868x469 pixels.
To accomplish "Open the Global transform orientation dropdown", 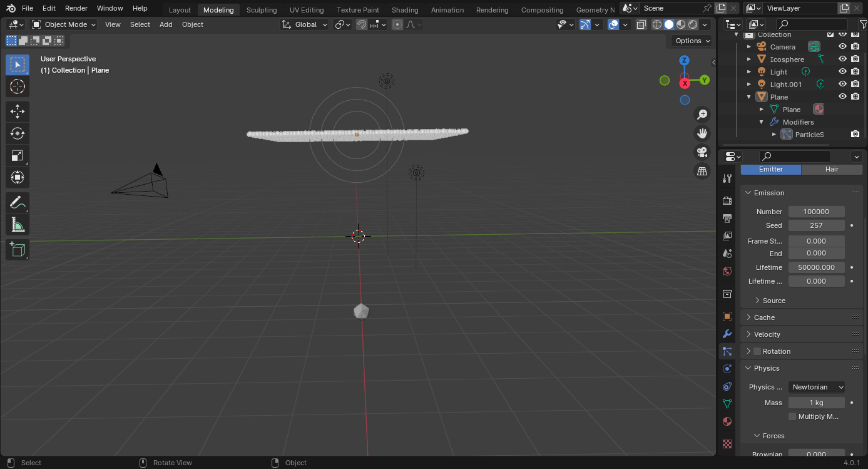I will (x=305, y=24).
